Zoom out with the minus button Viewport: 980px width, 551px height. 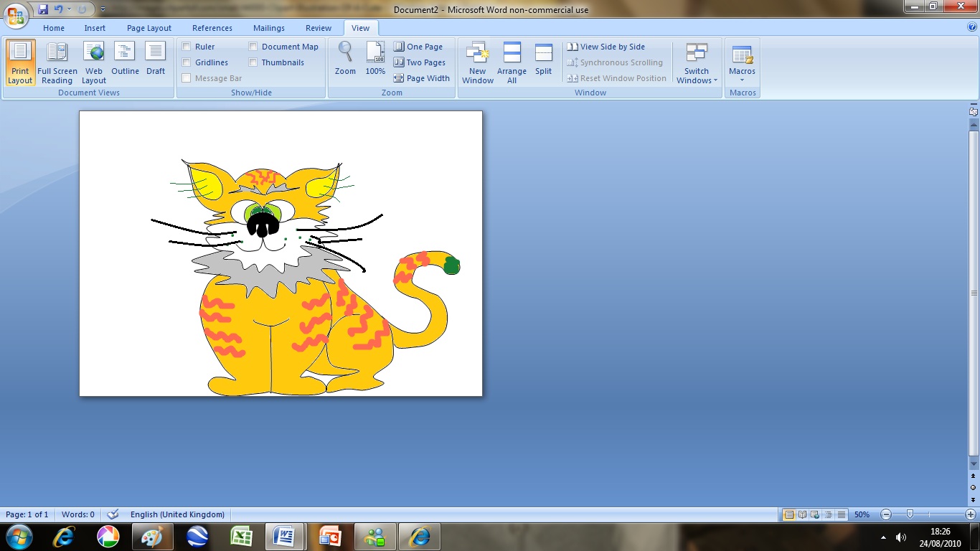point(886,514)
